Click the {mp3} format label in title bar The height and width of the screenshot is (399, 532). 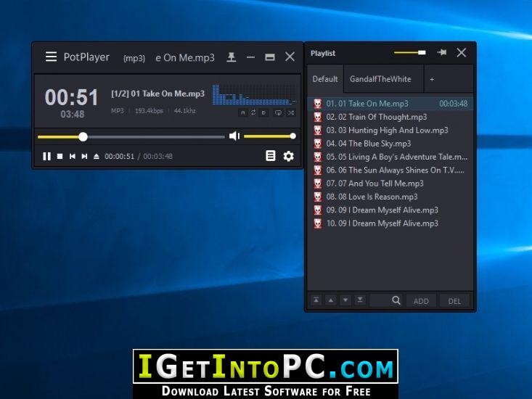click(134, 58)
